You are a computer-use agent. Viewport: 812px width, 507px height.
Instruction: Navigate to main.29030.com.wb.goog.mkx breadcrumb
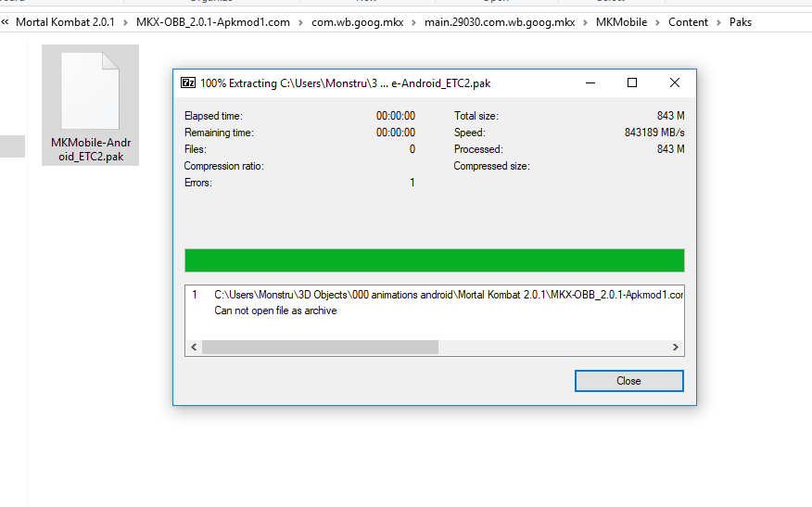coord(500,22)
